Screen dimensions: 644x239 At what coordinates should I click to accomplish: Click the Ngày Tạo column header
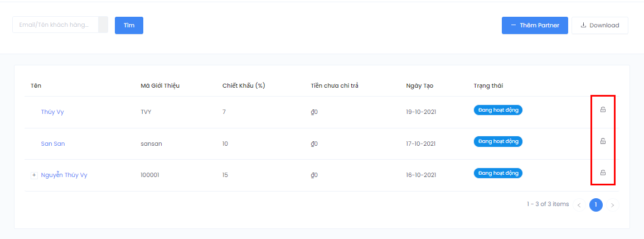(419, 85)
